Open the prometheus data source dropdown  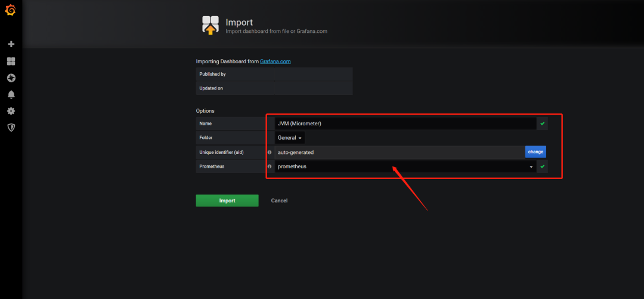(405, 167)
